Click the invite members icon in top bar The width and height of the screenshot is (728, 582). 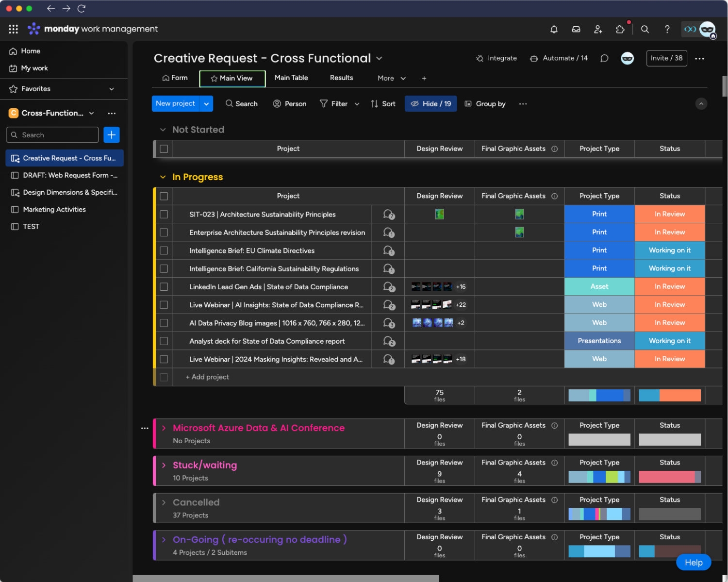[598, 29]
